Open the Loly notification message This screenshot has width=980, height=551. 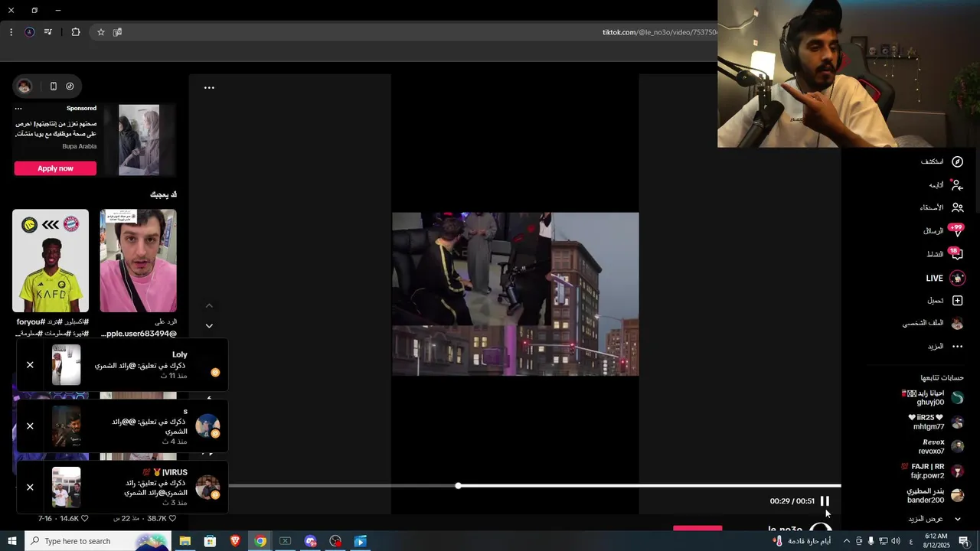click(140, 366)
